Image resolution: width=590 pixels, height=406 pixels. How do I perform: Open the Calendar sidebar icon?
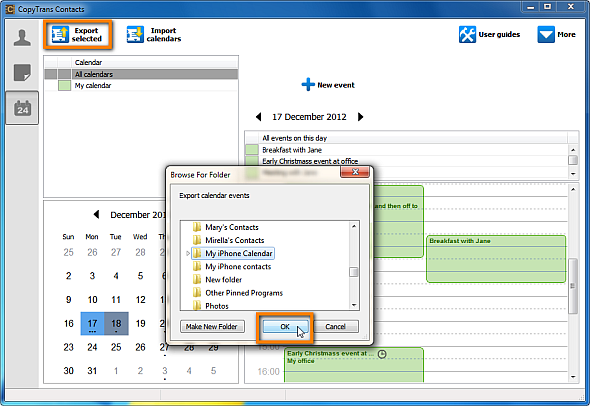click(x=22, y=108)
